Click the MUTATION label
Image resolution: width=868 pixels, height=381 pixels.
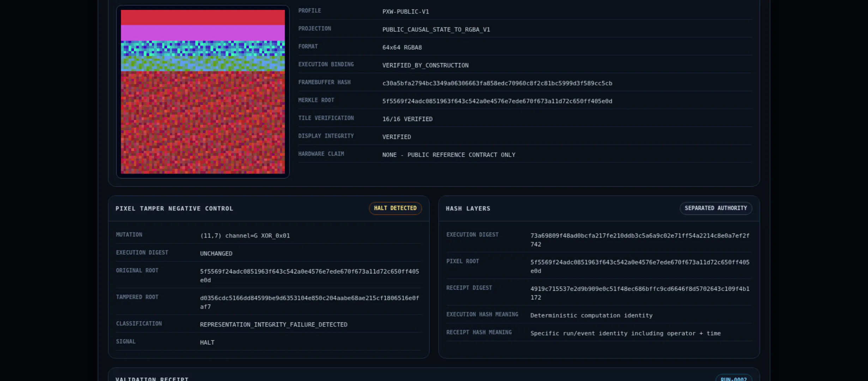(129, 235)
